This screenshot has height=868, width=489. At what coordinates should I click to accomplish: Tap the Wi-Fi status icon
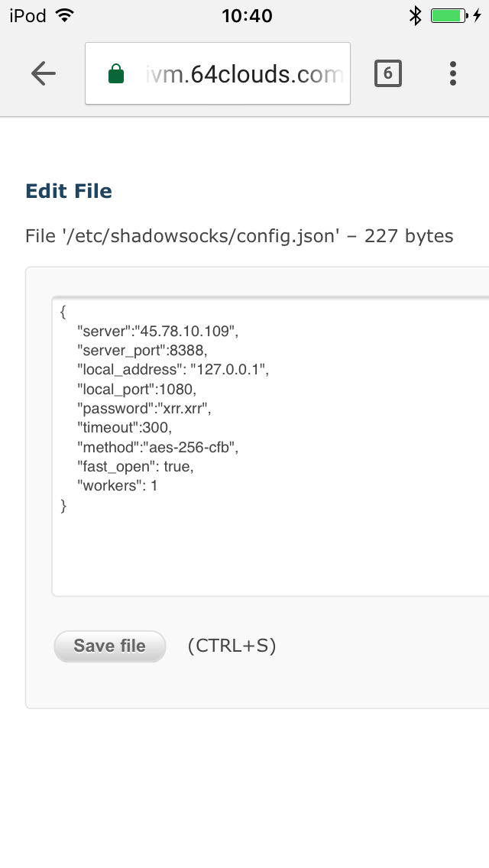(x=65, y=15)
